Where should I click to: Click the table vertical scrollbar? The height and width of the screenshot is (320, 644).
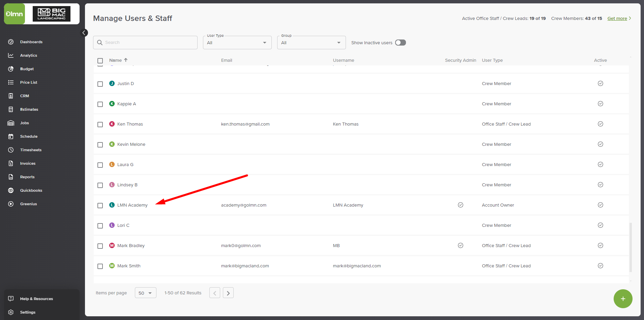631,247
